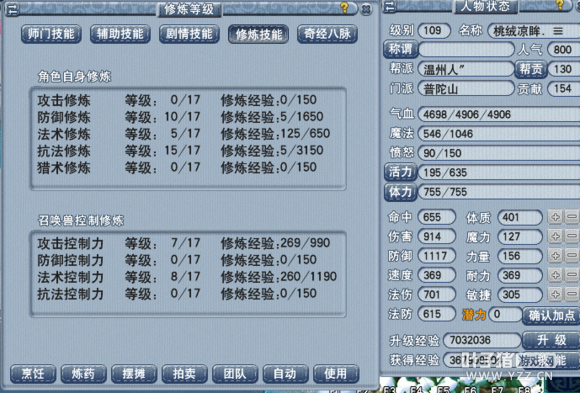Increase 力量 with plus button
The image size is (580, 393).
pos(555,256)
